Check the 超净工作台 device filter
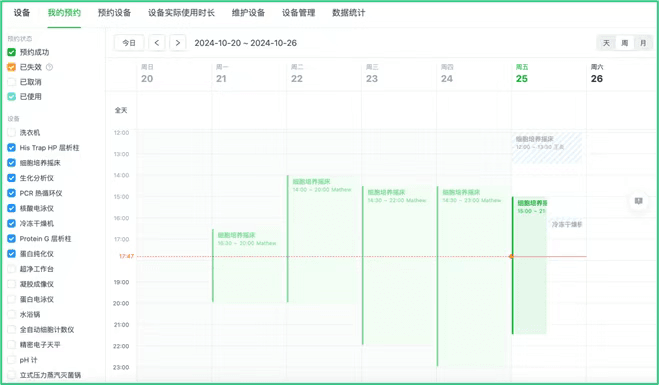Screen dimensions: 659x385 [11, 269]
